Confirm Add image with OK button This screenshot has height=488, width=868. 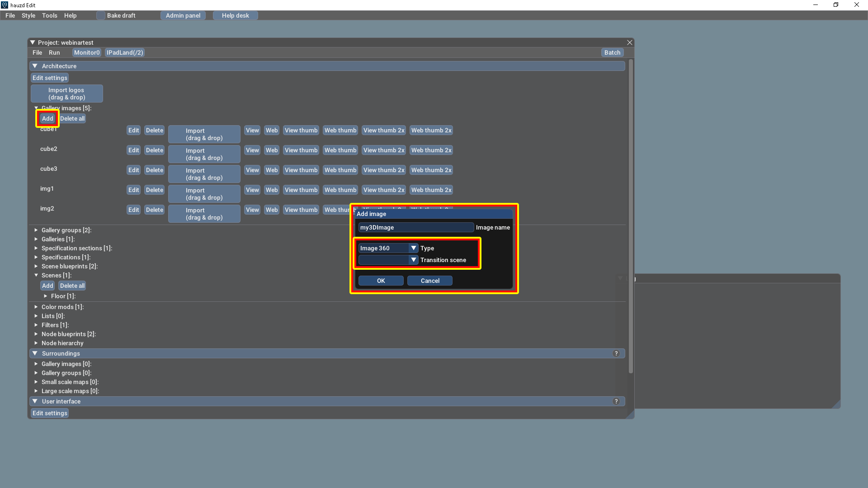pyautogui.click(x=381, y=281)
